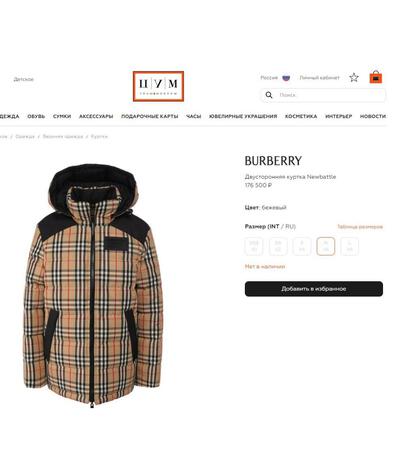Switch size units to RU
This screenshot has width=400, height=474.
click(290, 227)
